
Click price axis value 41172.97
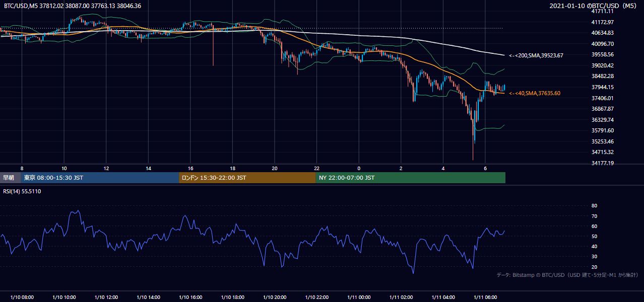coord(602,22)
